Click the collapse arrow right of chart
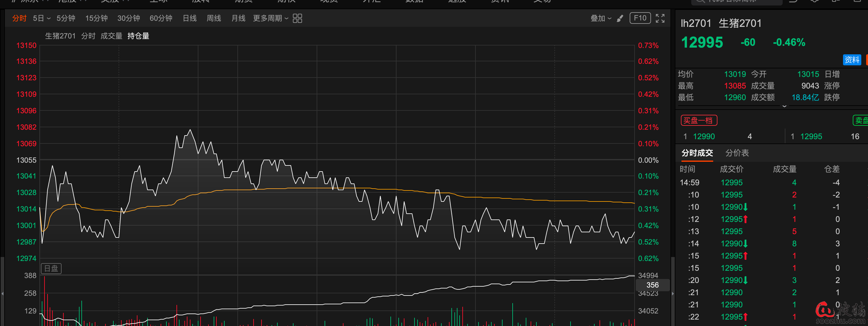 [x=673, y=294]
